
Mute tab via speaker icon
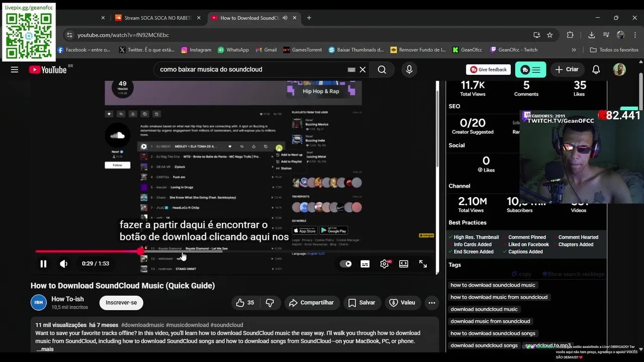coord(285,18)
